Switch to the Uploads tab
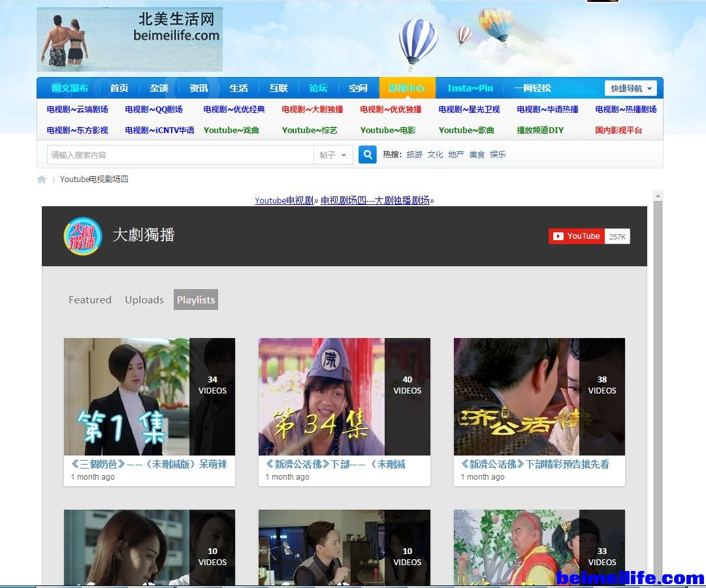 (144, 300)
